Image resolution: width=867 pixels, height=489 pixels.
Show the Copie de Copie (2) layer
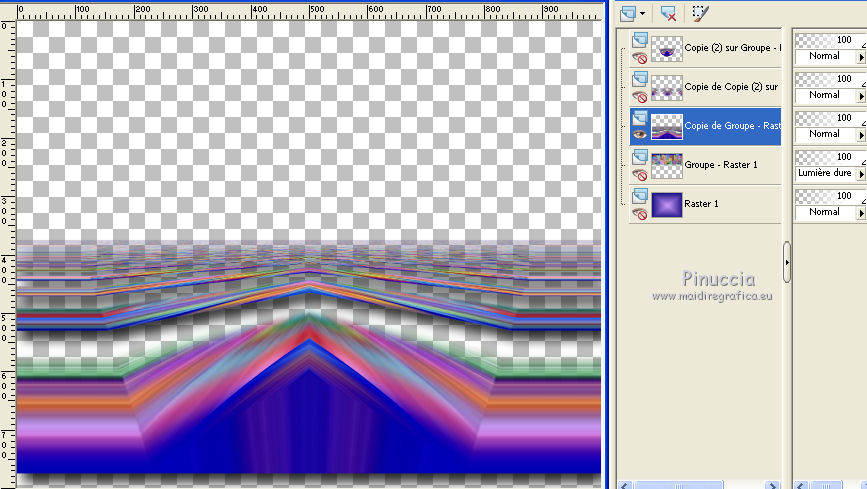640,97
